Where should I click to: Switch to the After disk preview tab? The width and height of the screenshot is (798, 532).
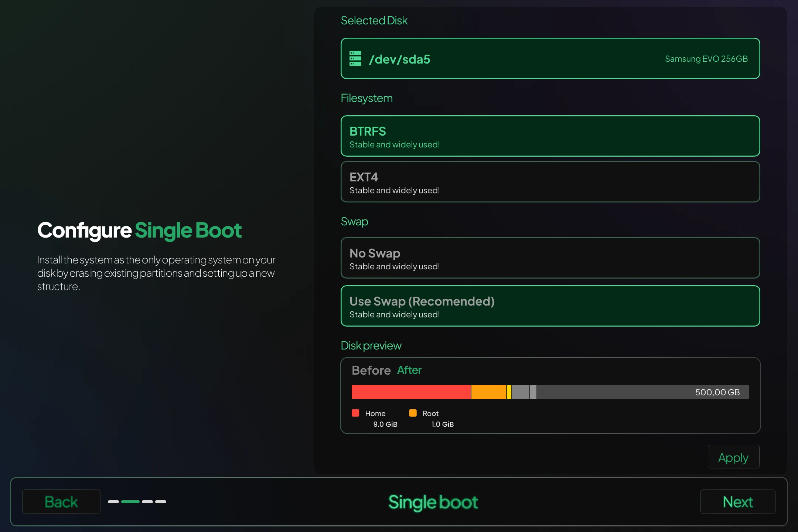[x=409, y=370]
